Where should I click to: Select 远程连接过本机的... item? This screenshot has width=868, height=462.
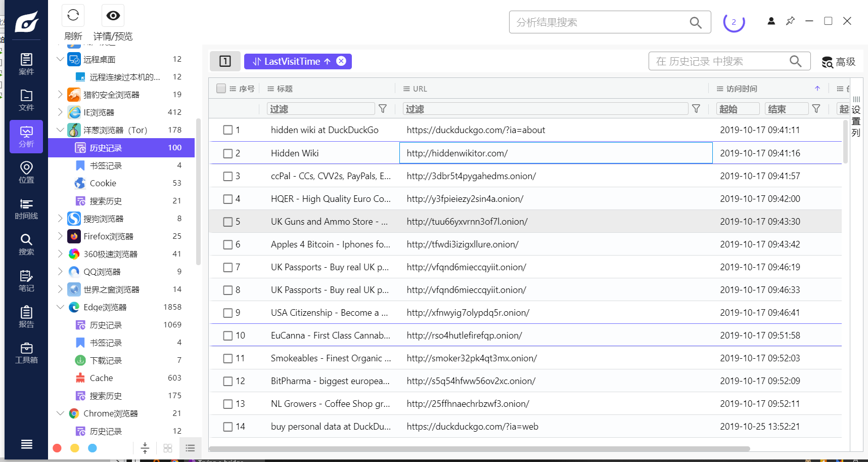click(x=121, y=77)
